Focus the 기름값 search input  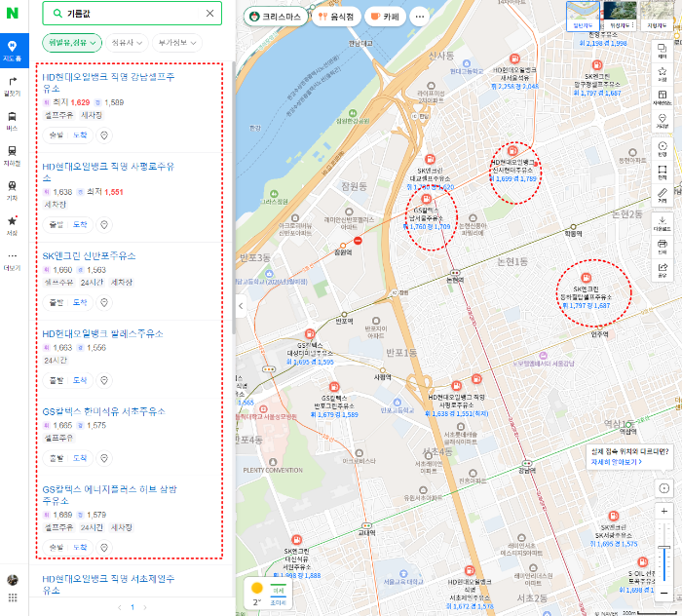click(133, 14)
